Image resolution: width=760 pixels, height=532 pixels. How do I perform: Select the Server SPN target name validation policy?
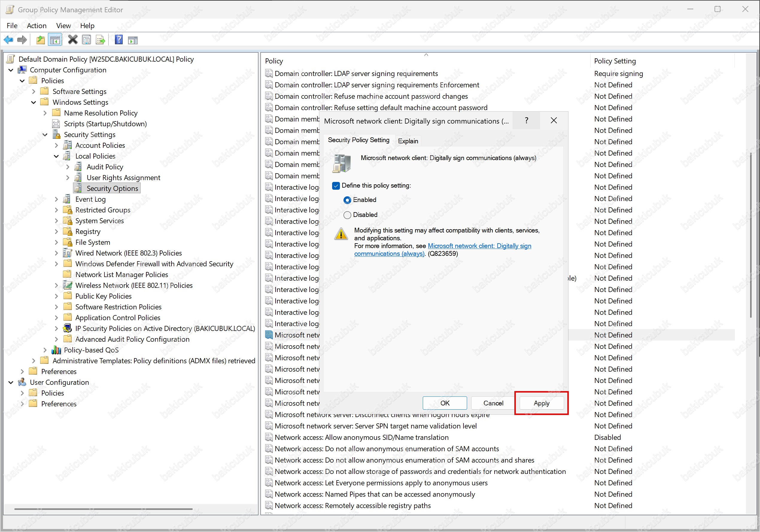376,426
